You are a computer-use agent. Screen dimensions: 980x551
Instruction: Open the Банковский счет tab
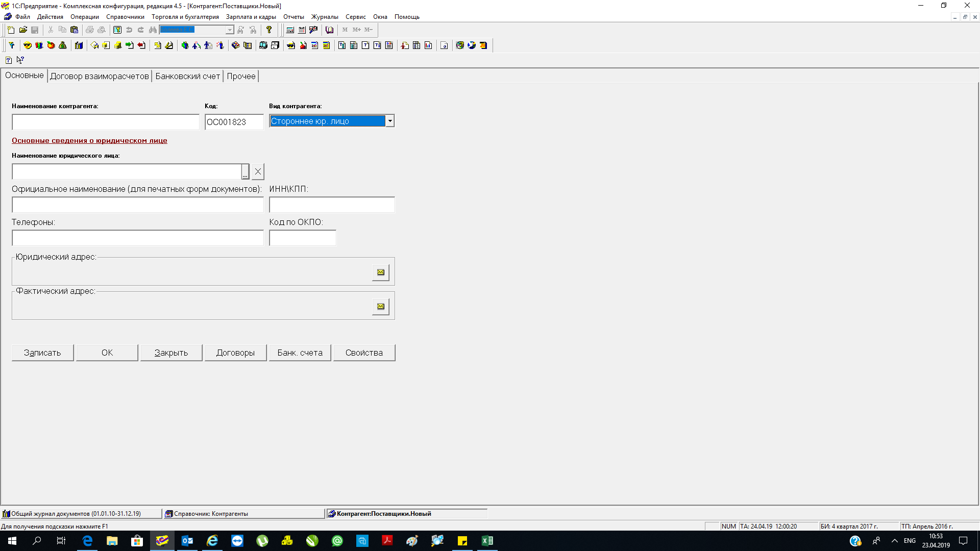tap(187, 76)
